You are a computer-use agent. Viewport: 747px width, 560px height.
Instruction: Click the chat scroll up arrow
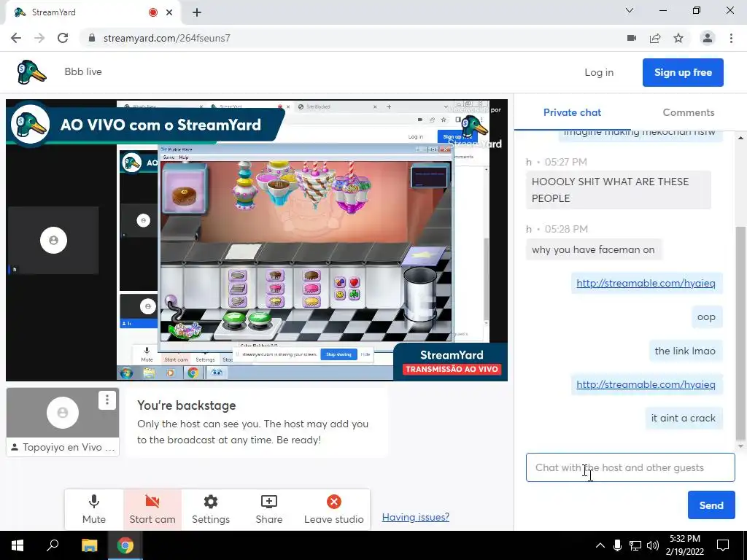tap(740, 138)
